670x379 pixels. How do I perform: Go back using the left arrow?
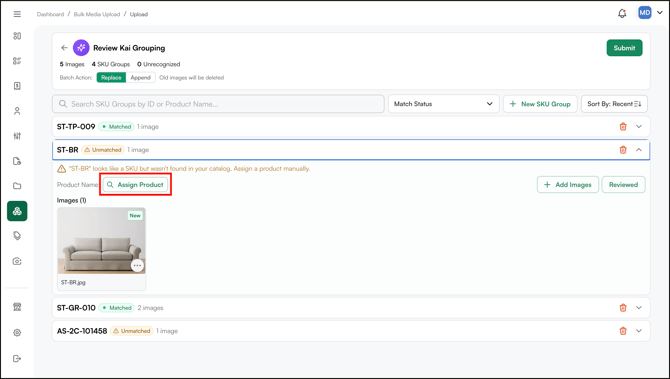[x=64, y=48]
